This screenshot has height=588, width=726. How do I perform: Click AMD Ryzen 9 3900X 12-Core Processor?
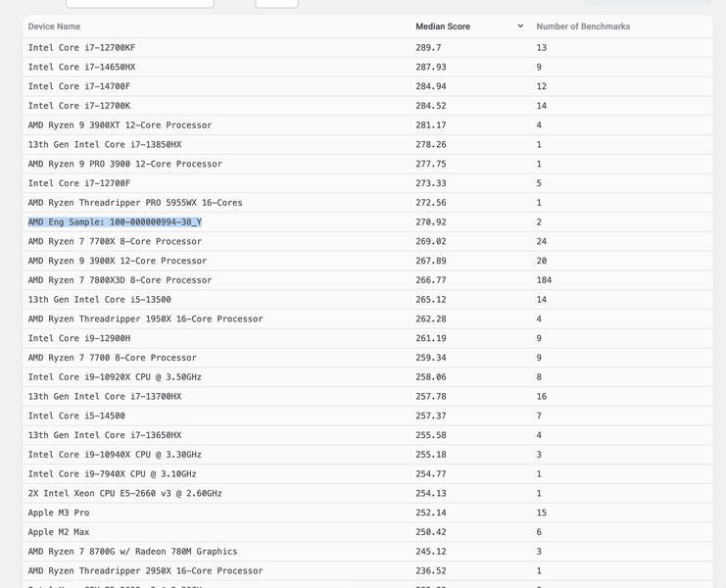point(118,261)
